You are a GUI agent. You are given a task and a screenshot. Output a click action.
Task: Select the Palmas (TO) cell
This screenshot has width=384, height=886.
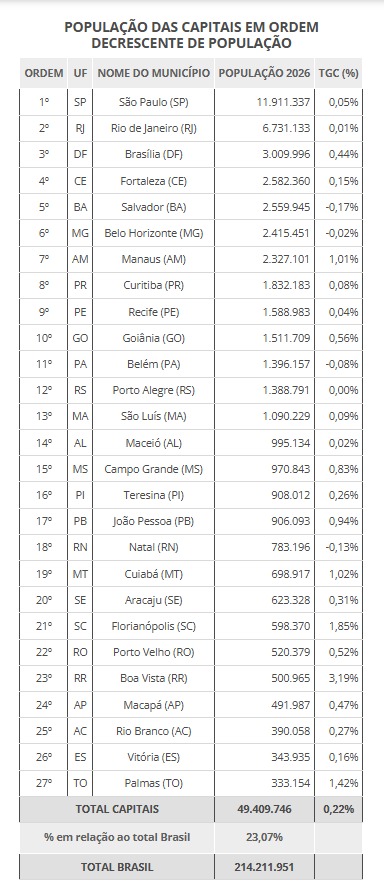(x=154, y=783)
